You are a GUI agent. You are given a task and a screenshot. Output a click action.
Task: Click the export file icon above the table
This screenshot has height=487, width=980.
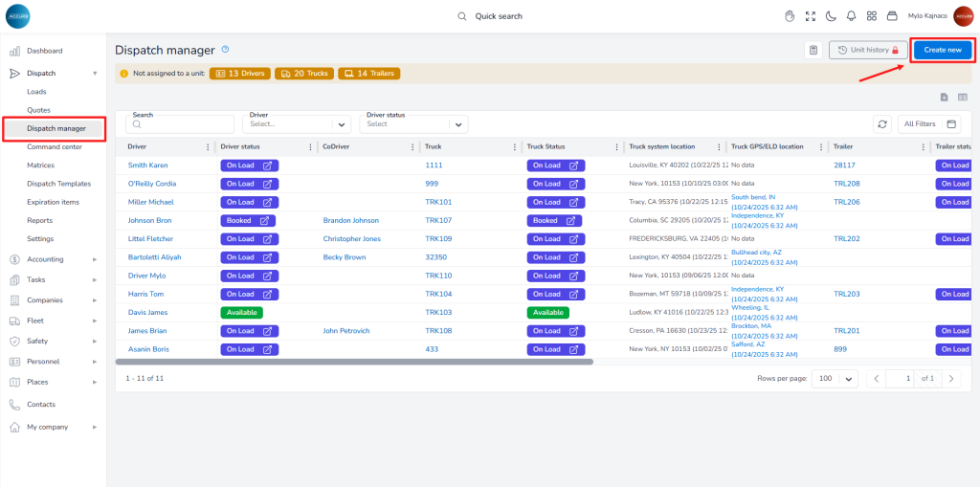(x=944, y=97)
